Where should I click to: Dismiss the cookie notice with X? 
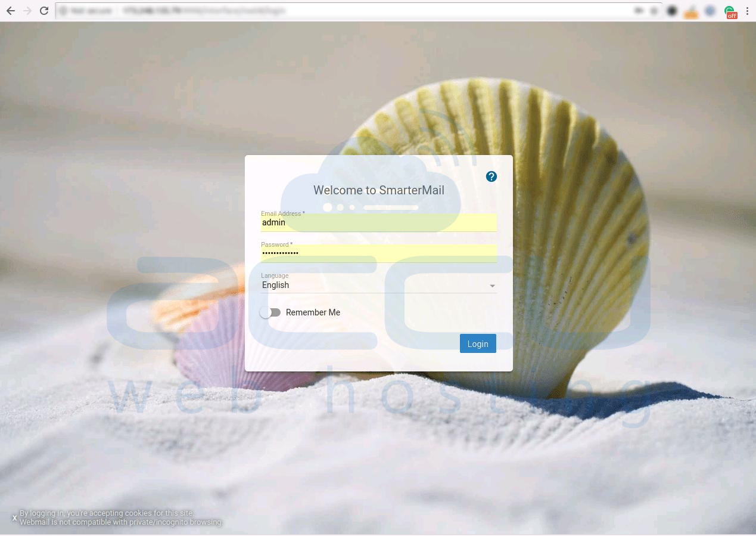point(15,518)
